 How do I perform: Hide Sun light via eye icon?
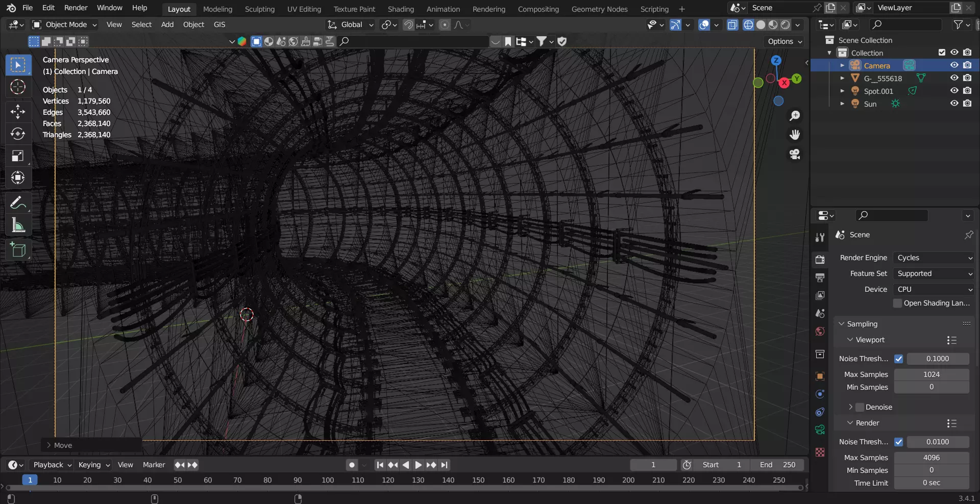point(954,104)
